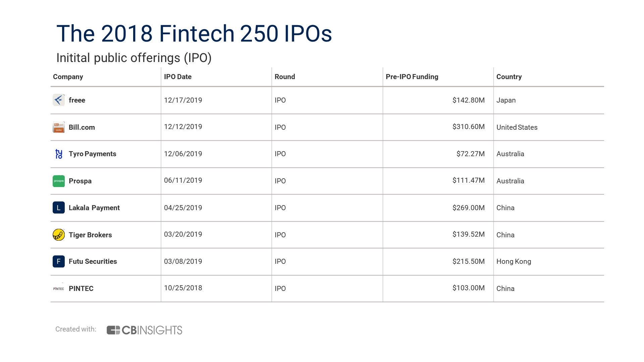
Task: Click the green Prospa logo icon
Action: tap(59, 181)
